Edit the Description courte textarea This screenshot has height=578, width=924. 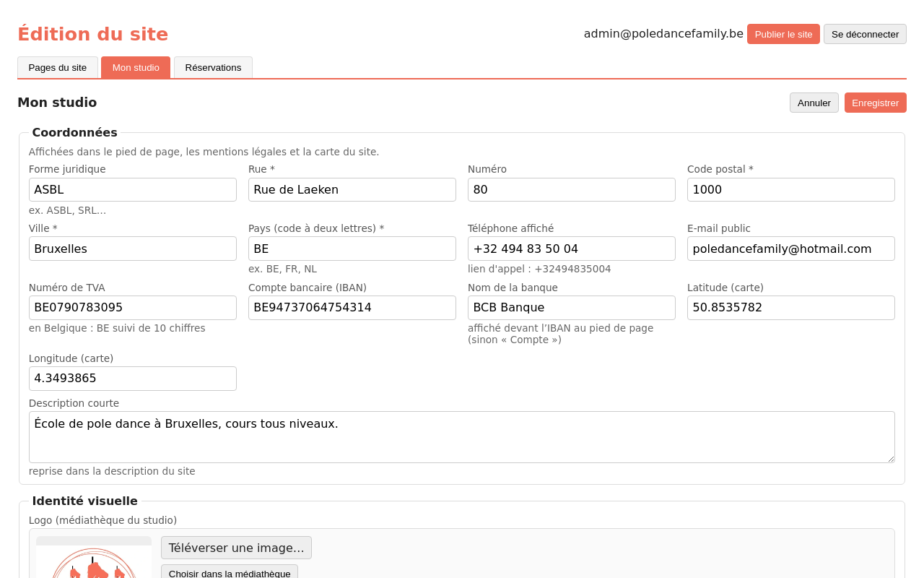pyautogui.click(x=462, y=437)
